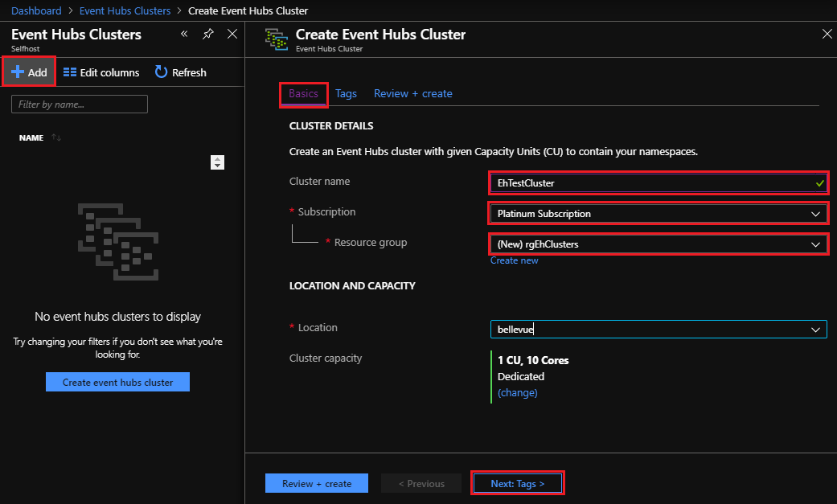The image size is (837, 504).
Task: Switch to the Tags tab
Action: pos(346,93)
